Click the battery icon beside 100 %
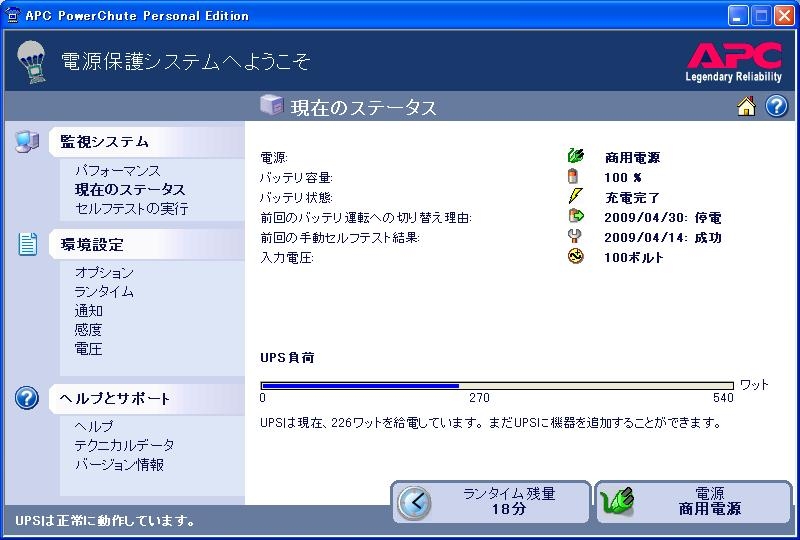800x540 pixels. click(x=573, y=176)
